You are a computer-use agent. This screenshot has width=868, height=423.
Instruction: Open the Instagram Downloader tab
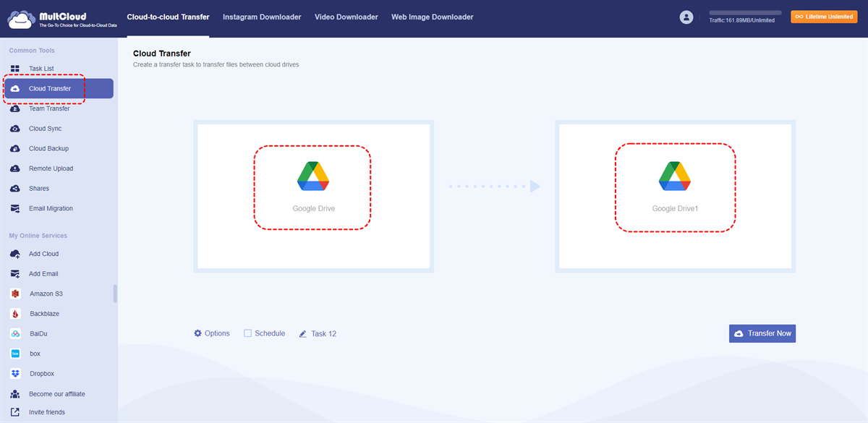click(262, 17)
